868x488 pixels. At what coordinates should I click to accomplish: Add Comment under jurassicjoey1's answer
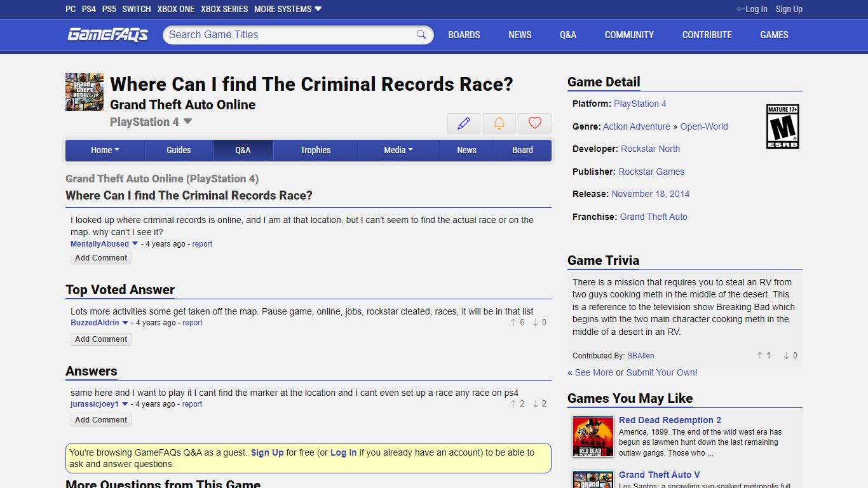(x=101, y=420)
